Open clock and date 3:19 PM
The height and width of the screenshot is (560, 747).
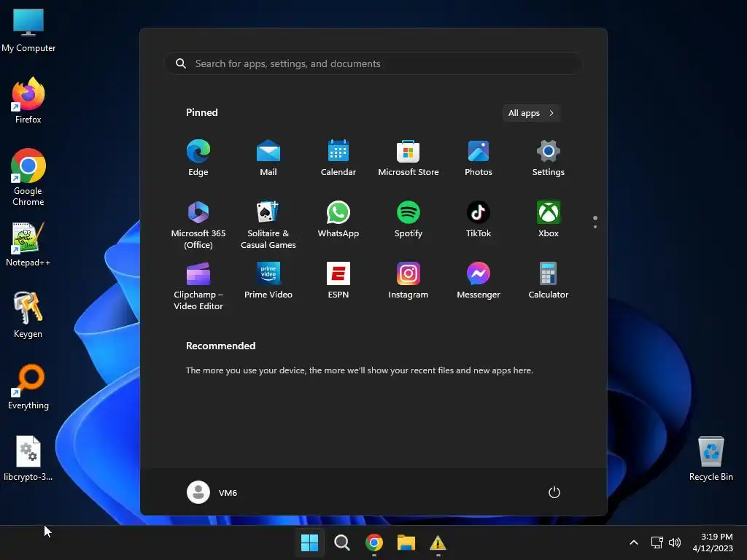click(713, 542)
